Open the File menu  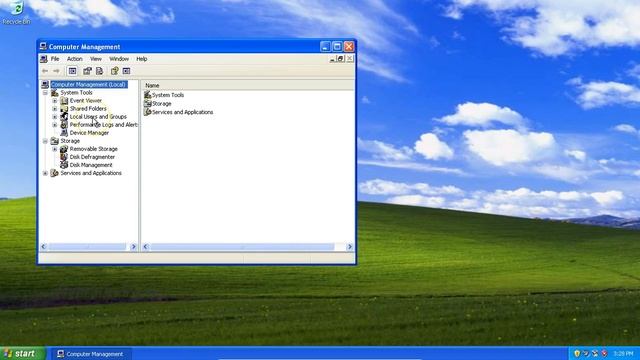point(55,59)
